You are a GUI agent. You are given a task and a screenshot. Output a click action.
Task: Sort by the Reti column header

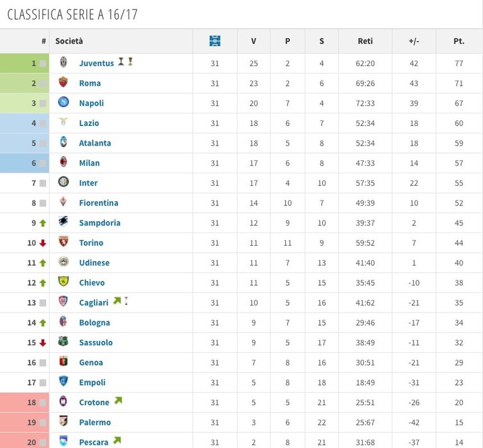point(365,41)
